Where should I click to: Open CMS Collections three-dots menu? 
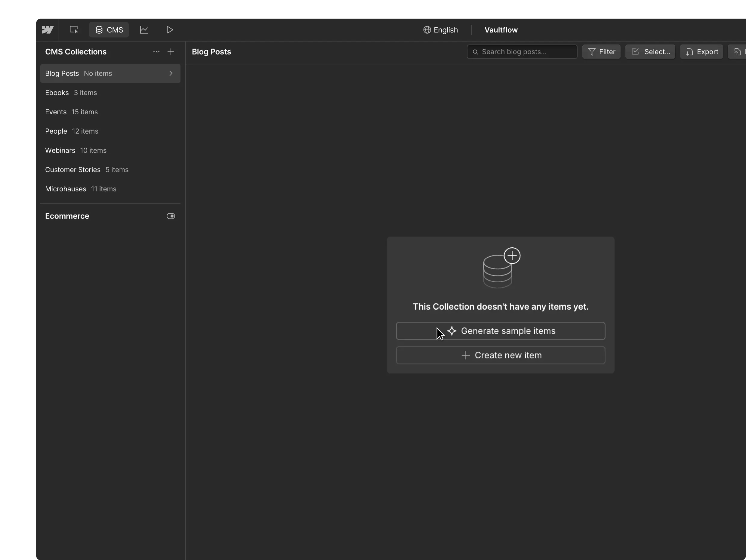[156, 52]
